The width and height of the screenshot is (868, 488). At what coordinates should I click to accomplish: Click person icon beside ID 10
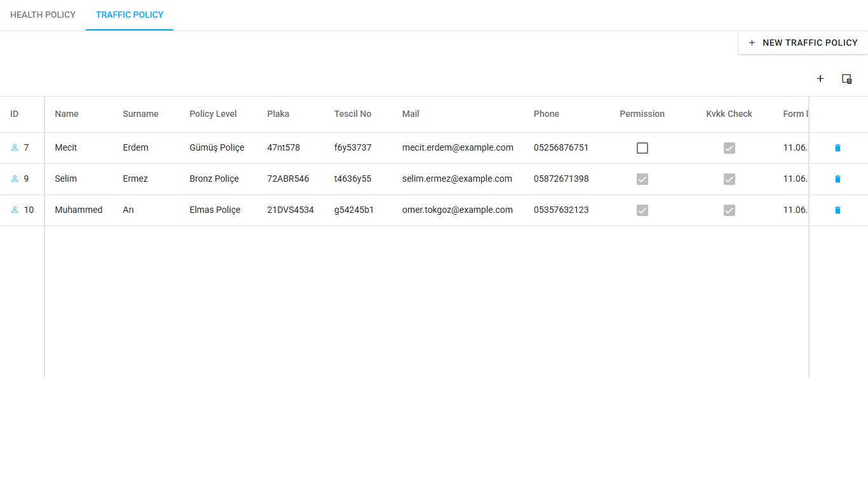(15, 210)
